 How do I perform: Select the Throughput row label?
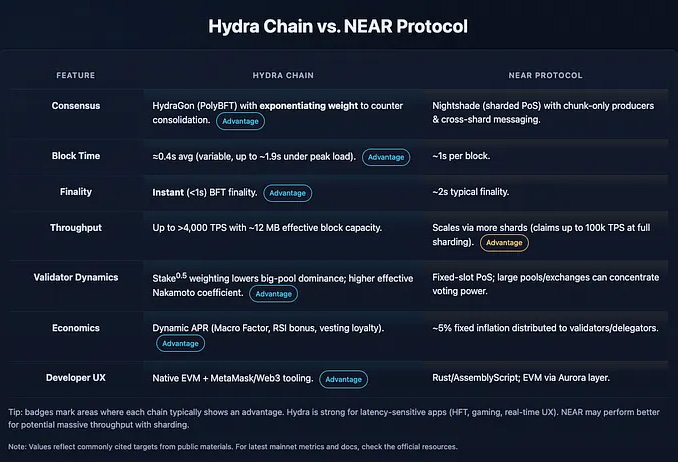(x=76, y=228)
